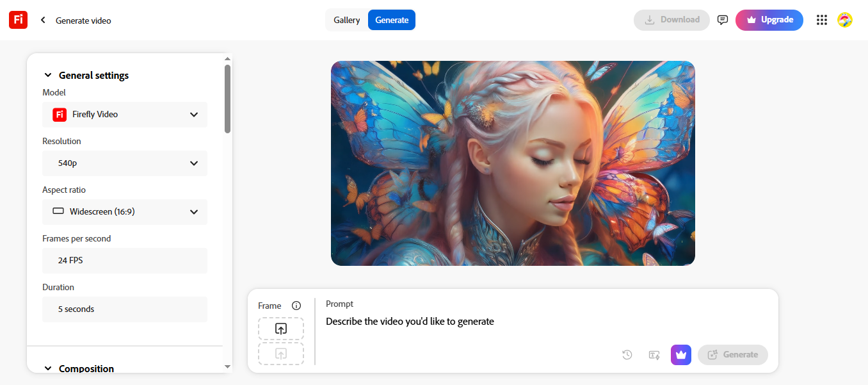Click the prompt enhance icon
This screenshot has width=868, height=385.
(x=654, y=355)
